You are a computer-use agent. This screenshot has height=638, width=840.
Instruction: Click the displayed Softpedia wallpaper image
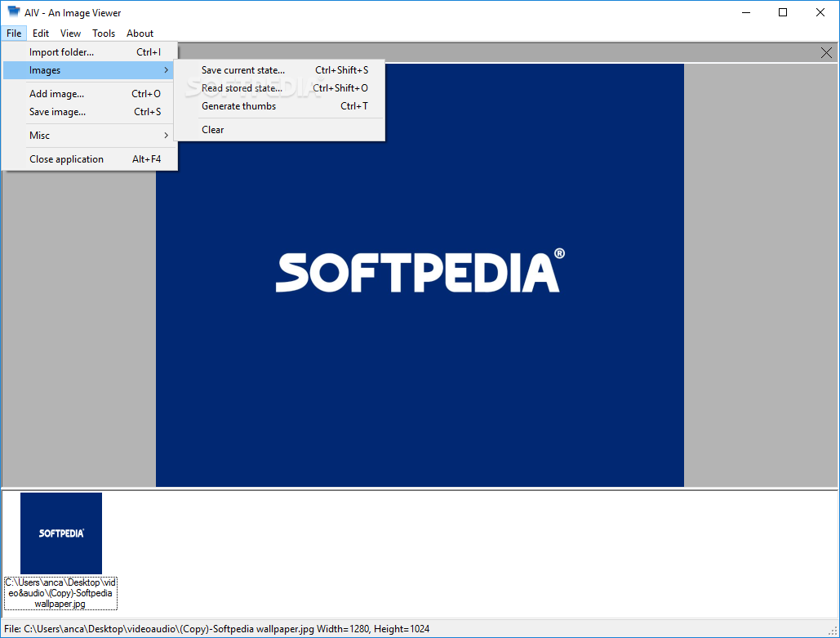pyautogui.click(x=420, y=275)
